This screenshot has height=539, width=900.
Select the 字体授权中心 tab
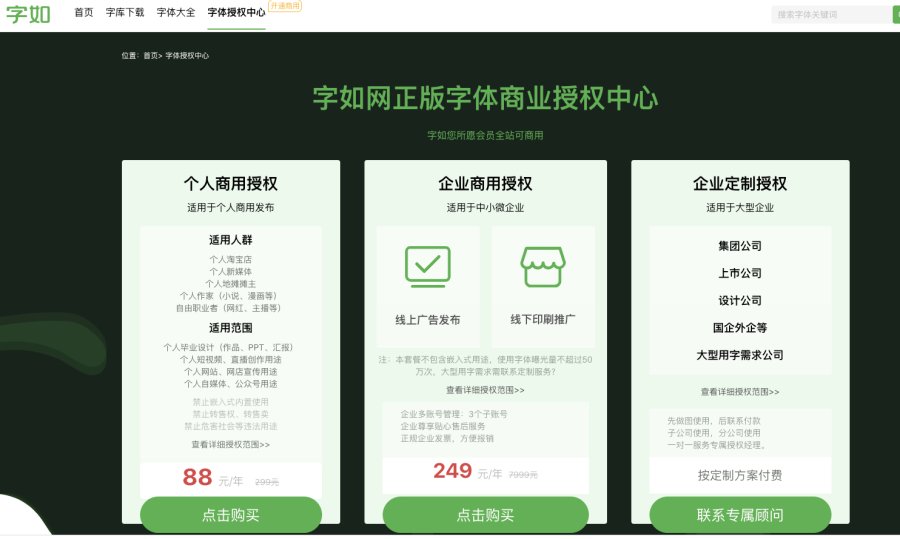236,12
